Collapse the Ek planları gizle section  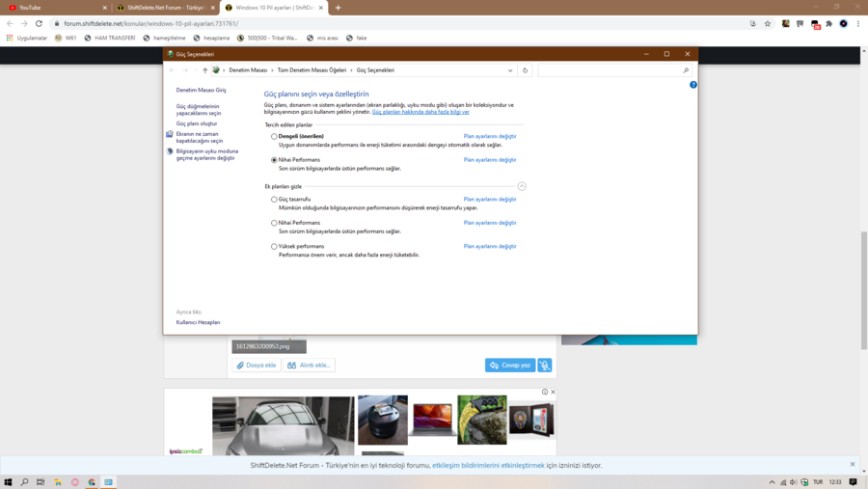[522, 186]
